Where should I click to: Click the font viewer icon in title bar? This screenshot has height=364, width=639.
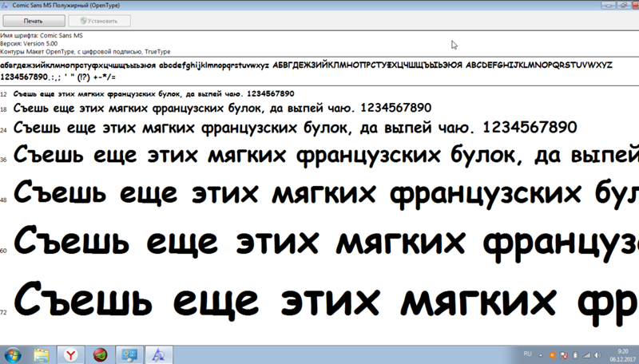[x=5, y=6]
